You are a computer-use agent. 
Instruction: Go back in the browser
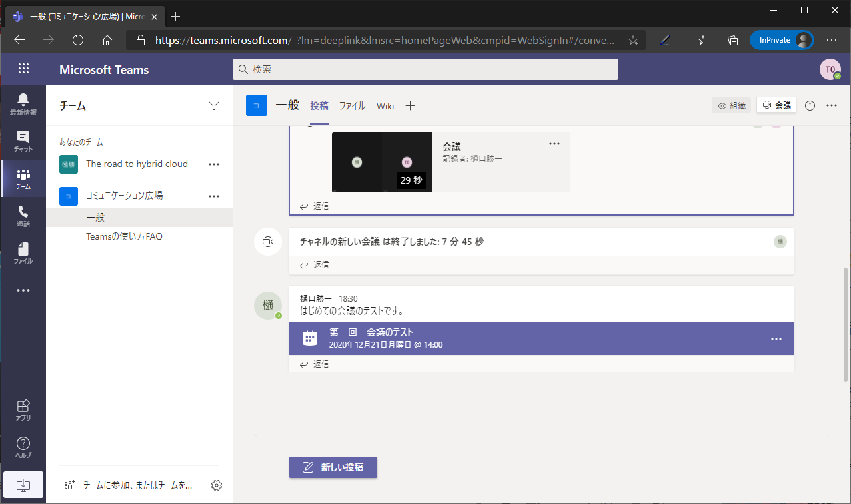pyautogui.click(x=19, y=40)
